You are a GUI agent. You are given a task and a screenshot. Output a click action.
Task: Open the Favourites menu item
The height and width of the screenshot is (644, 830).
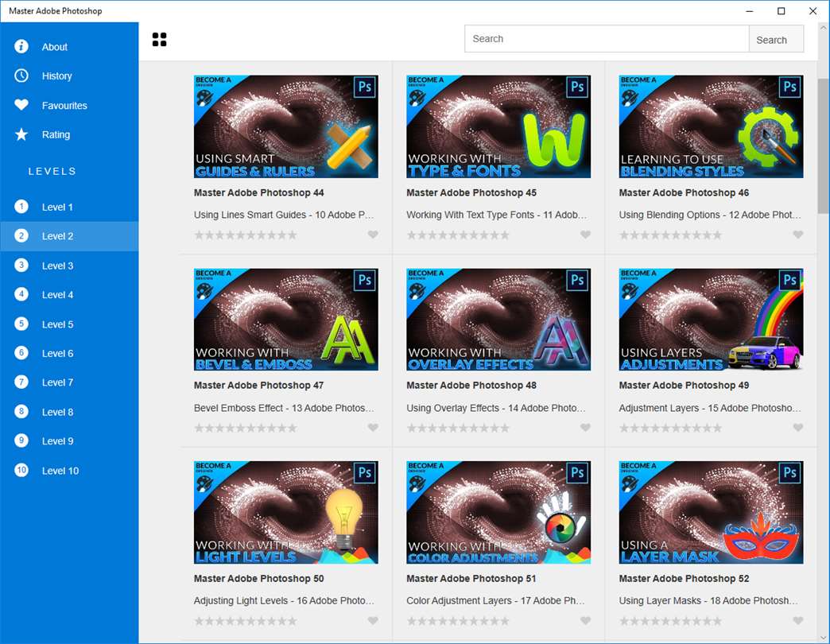(x=69, y=105)
